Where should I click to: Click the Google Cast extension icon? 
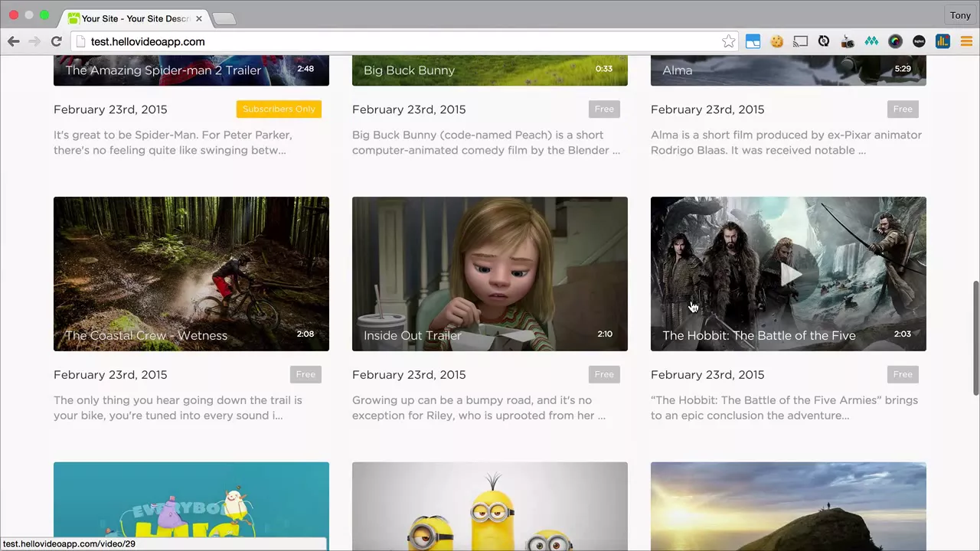[x=800, y=41]
